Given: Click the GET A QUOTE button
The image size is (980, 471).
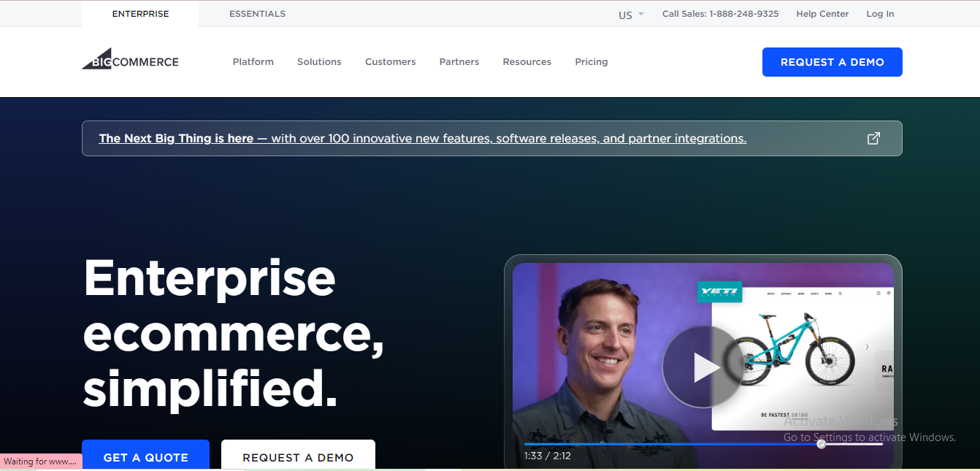Looking at the screenshot, I should [145, 456].
